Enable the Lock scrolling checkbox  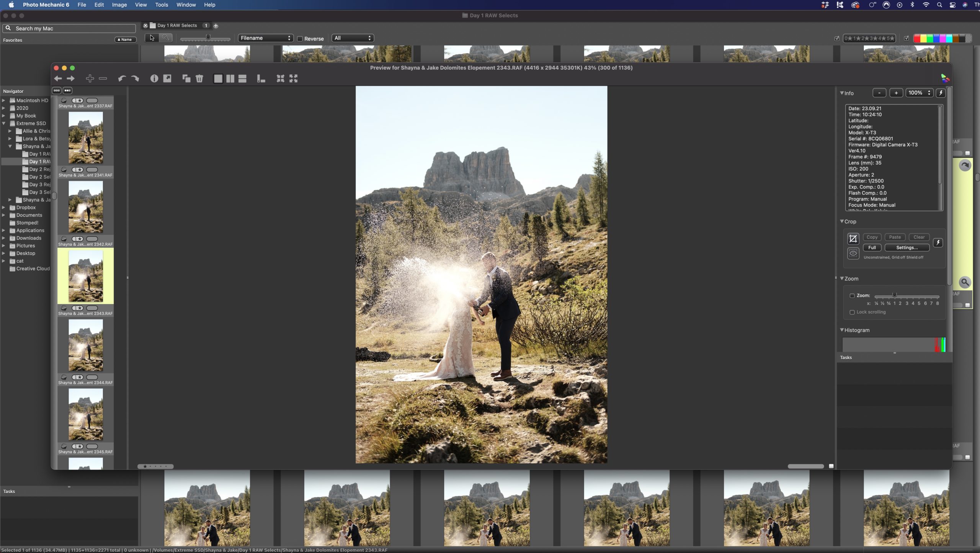pyautogui.click(x=852, y=312)
